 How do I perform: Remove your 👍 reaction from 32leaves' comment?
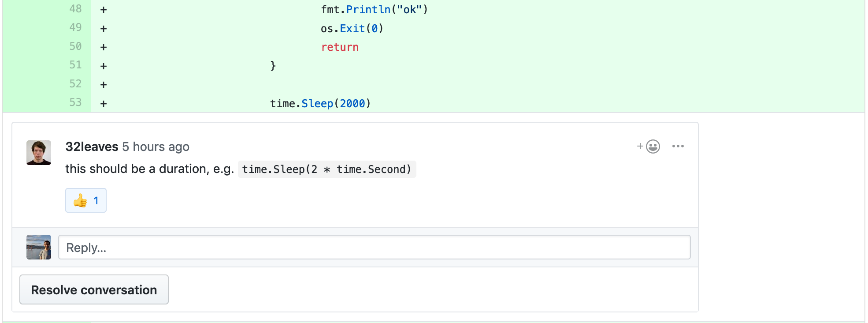85,200
